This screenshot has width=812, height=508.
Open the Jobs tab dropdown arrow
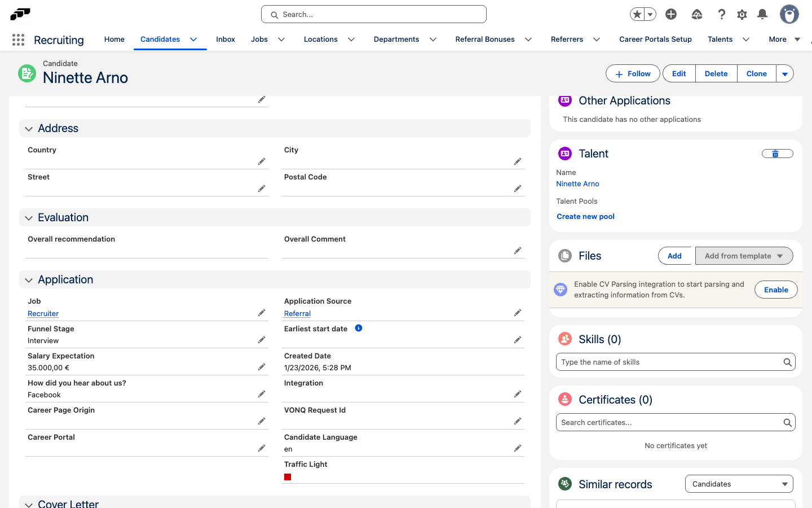pos(281,40)
